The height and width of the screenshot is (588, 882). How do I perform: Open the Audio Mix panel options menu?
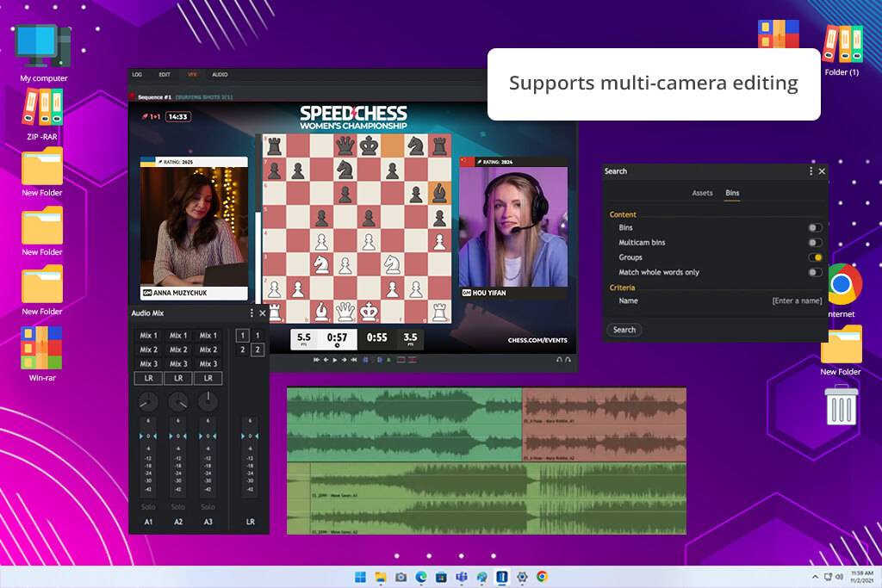click(x=252, y=313)
